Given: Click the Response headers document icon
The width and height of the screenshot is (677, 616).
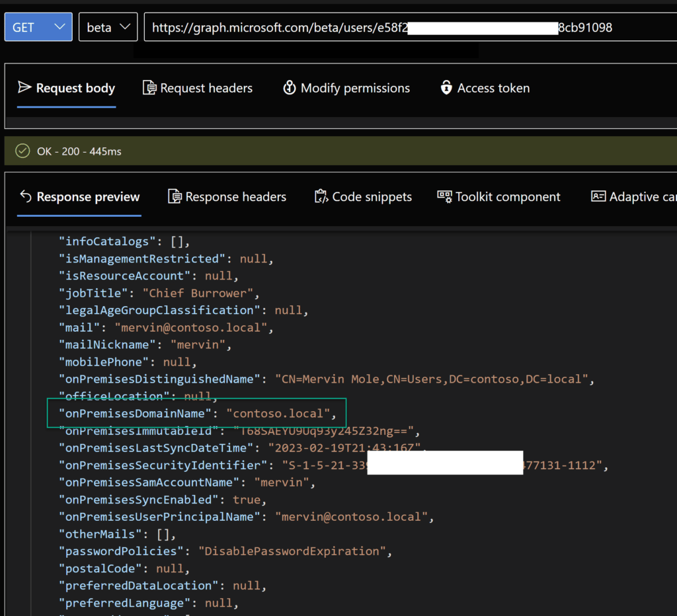Looking at the screenshot, I should pos(174,196).
